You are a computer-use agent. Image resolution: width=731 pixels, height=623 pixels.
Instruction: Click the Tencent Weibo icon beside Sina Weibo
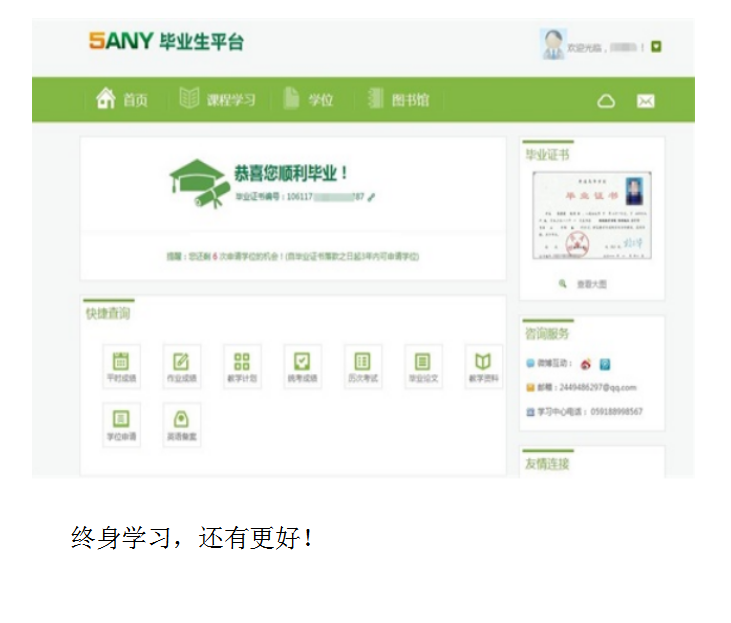[604, 364]
